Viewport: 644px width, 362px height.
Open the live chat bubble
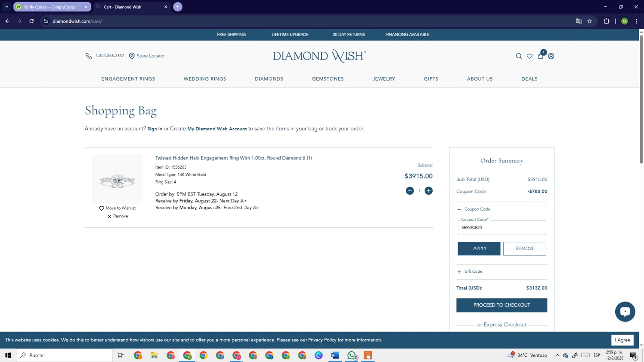click(x=625, y=312)
